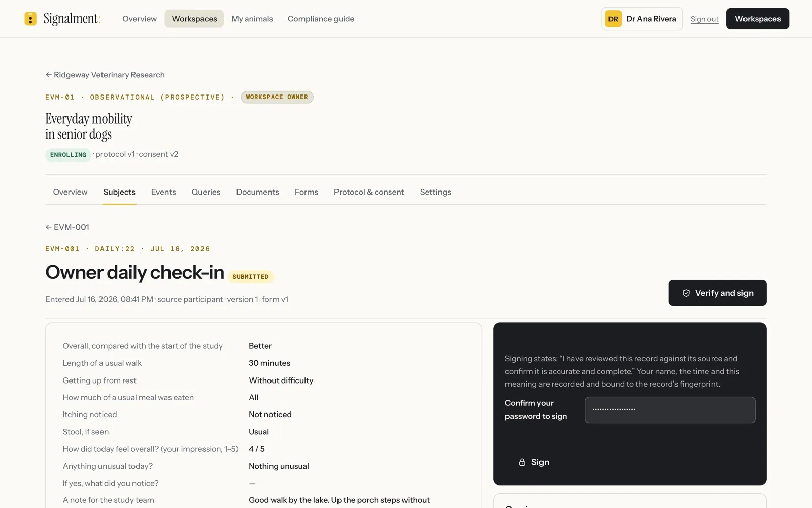Select the Protocol & consent tab
The height and width of the screenshot is (508, 812).
coord(369,192)
